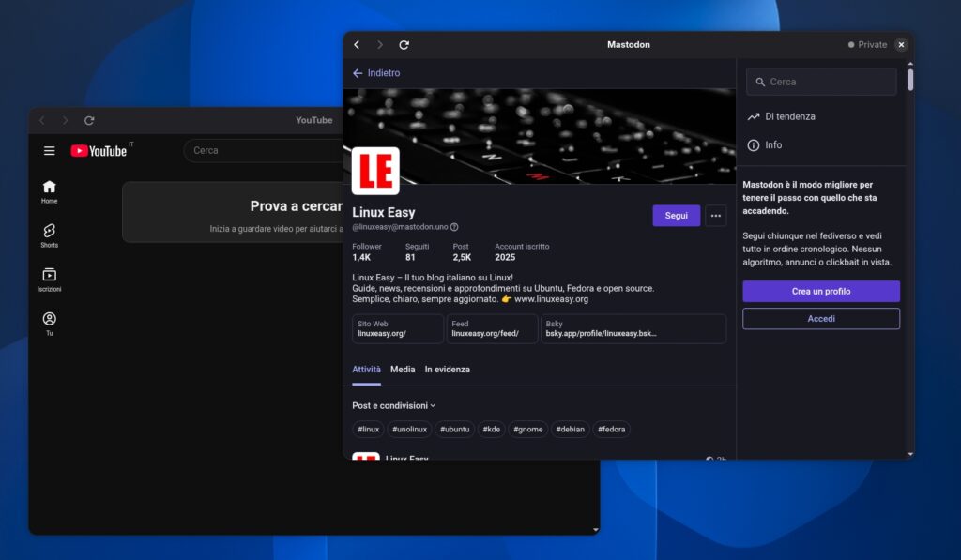Go back in the Mastodon window

pos(357,45)
